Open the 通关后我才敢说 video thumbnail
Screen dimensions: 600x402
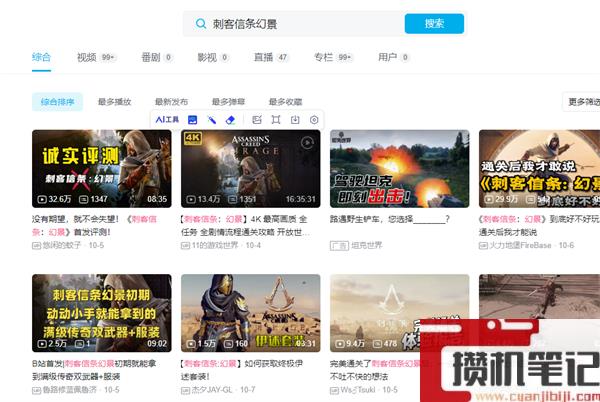click(540, 169)
